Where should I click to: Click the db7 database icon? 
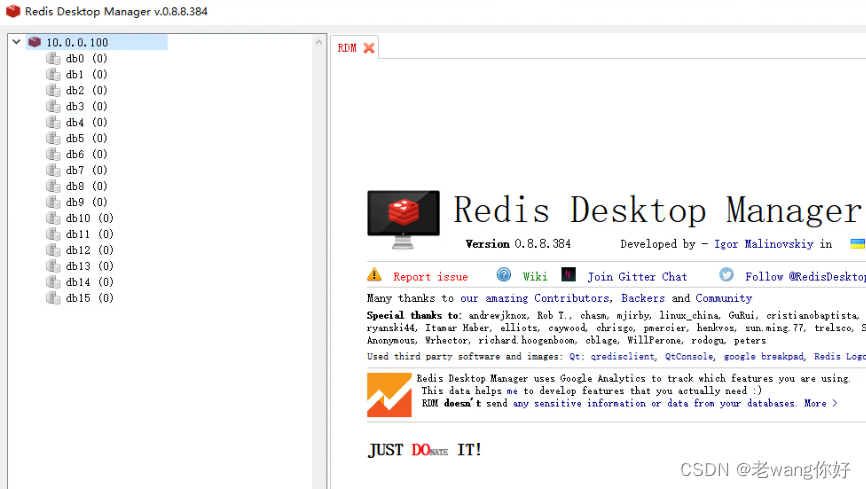(53, 171)
